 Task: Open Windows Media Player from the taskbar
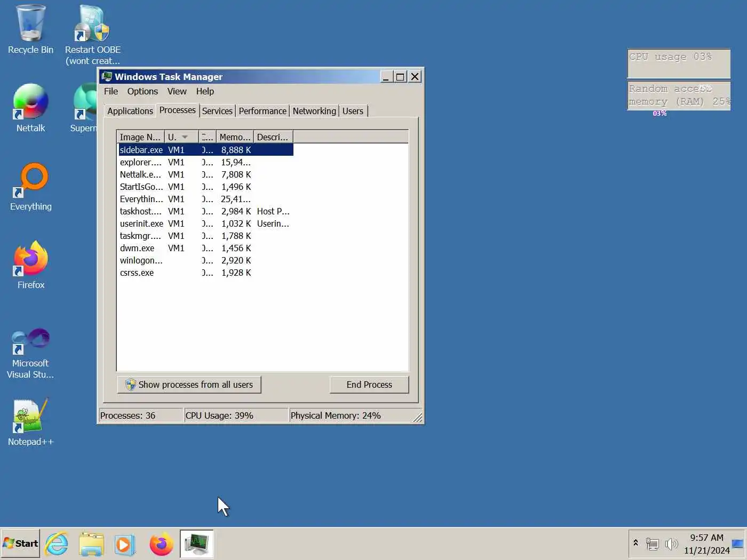125,544
